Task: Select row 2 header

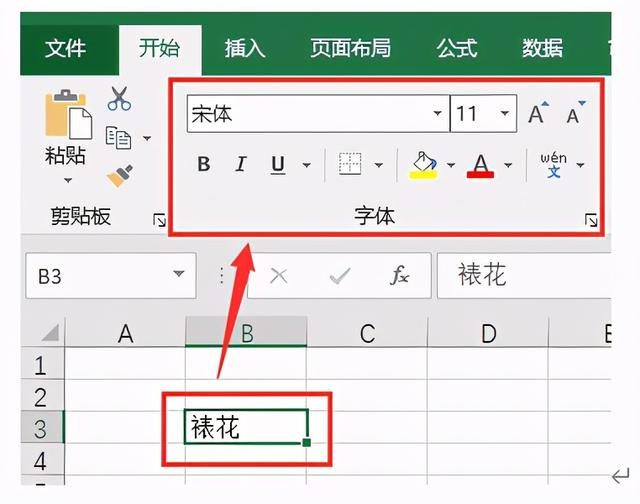Action: 42,396
